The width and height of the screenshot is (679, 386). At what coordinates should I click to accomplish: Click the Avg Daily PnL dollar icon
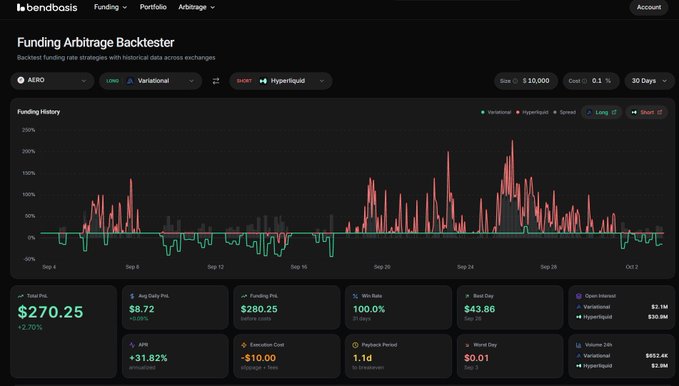coord(132,296)
